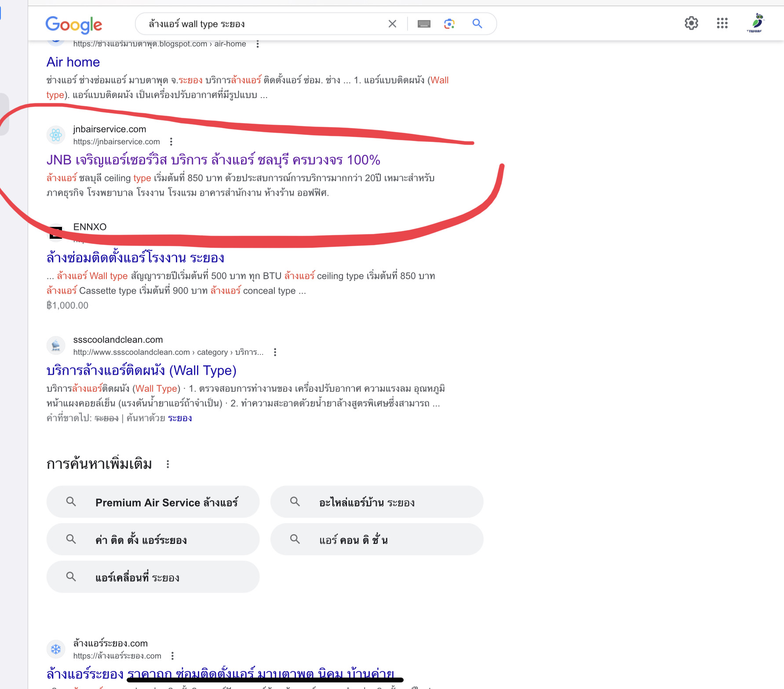Clear the search box text

pos(392,24)
